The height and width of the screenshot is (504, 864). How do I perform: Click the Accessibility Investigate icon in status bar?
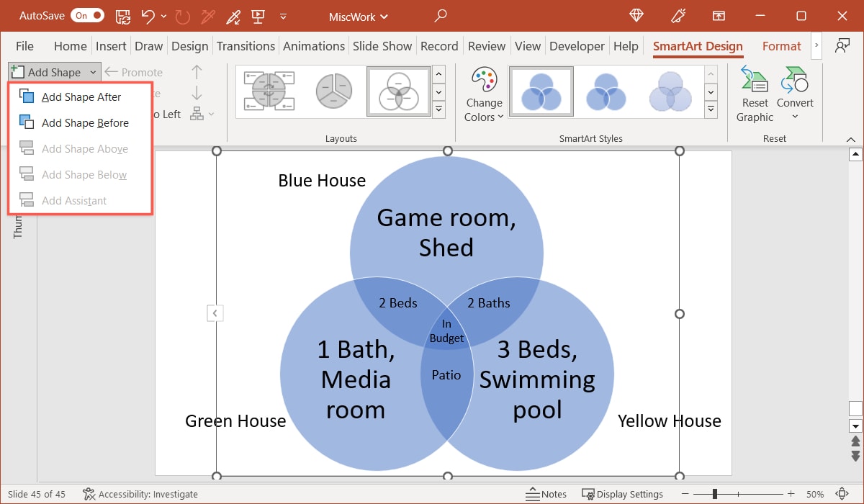point(90,495)
